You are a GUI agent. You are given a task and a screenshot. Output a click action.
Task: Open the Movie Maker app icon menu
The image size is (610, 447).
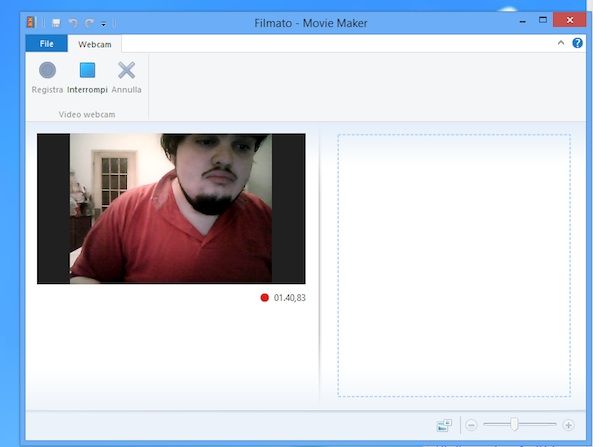32,22
